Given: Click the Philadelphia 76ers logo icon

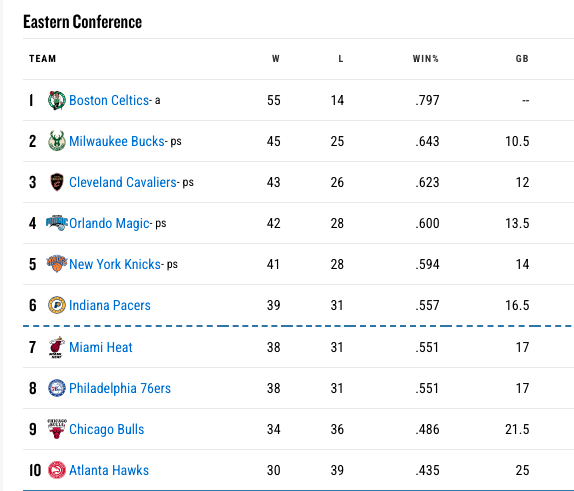Looking at the screenshot, I should 57,388.
